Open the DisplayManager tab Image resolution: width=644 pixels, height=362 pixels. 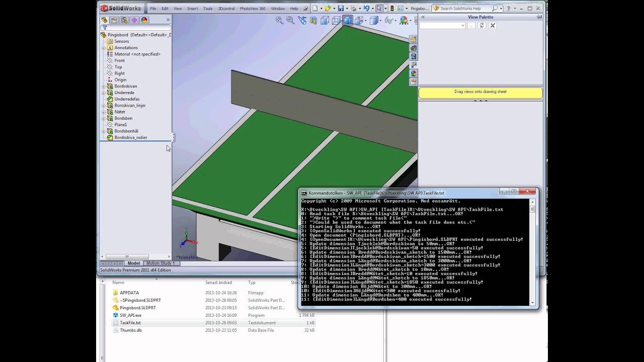[144, 20]
